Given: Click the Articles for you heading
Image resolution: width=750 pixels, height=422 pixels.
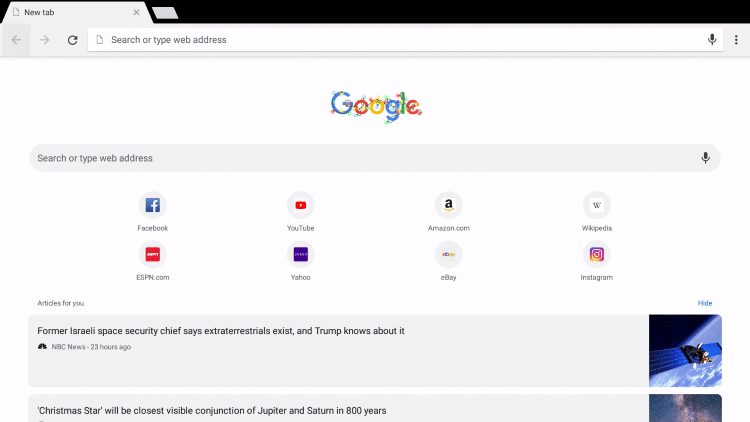Looking at the screenshot, I should [x=61, y=303].
